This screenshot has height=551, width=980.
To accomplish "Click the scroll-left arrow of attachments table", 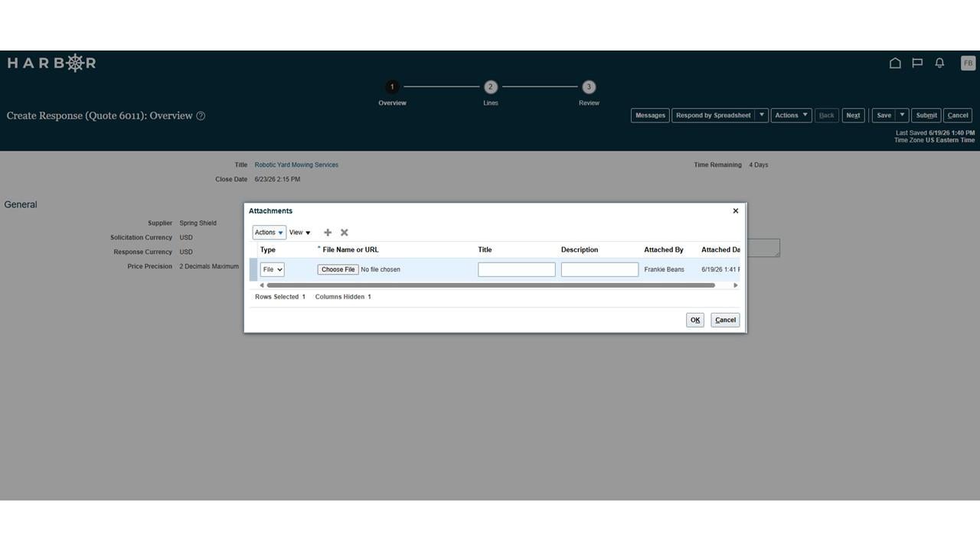I will [262, 285].
